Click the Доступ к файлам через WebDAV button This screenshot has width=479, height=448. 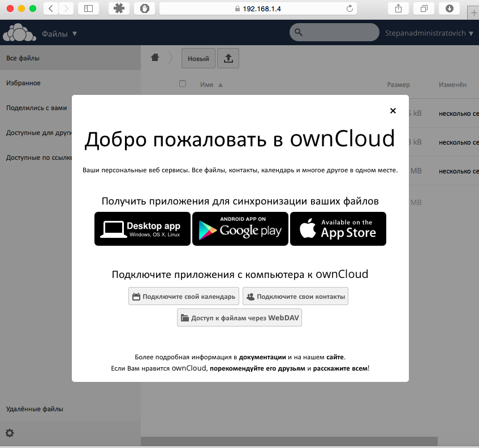click(239, 317)
